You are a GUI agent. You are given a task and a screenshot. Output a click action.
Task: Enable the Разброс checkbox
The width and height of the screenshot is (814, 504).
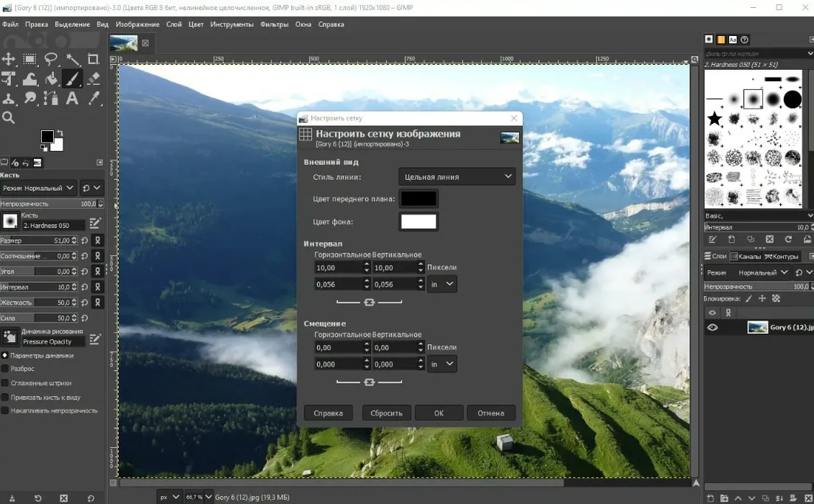click(x=5, y=369)
